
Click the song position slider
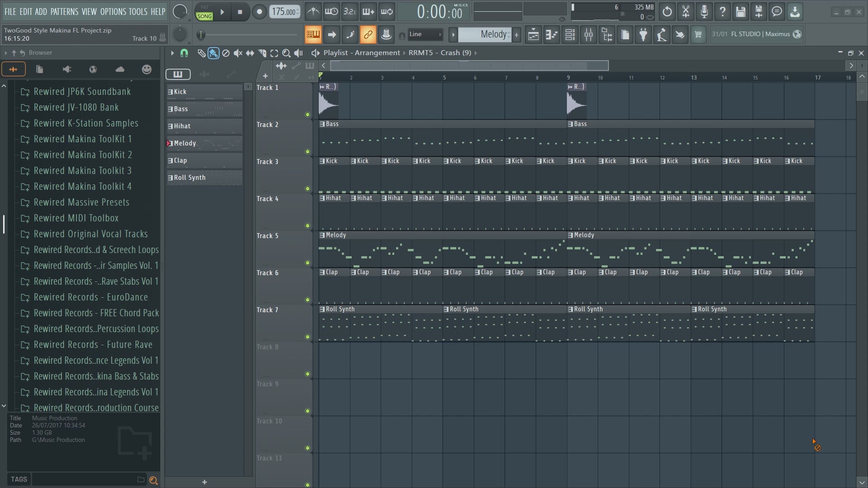pos(247,35)
